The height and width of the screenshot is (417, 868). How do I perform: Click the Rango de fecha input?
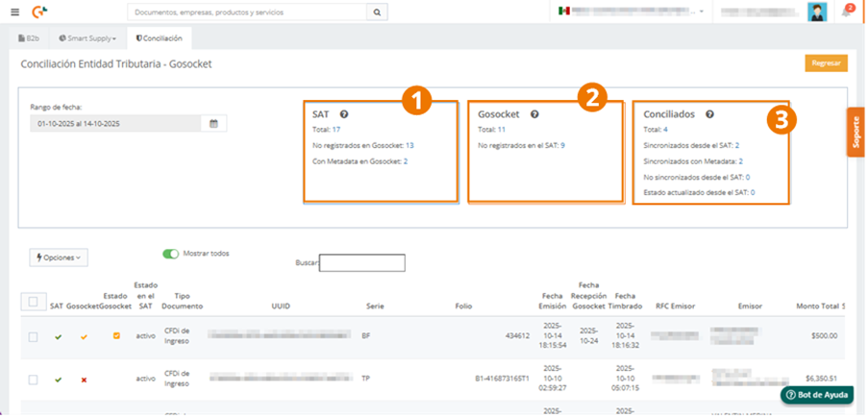click(115, 124)
